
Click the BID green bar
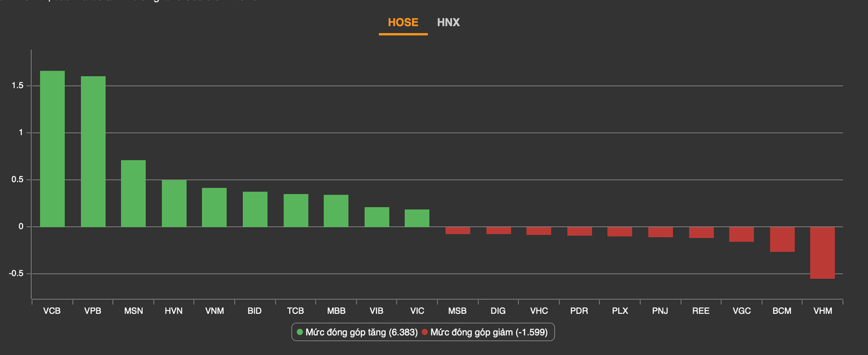pyautogui.click(x=255, y=209)
